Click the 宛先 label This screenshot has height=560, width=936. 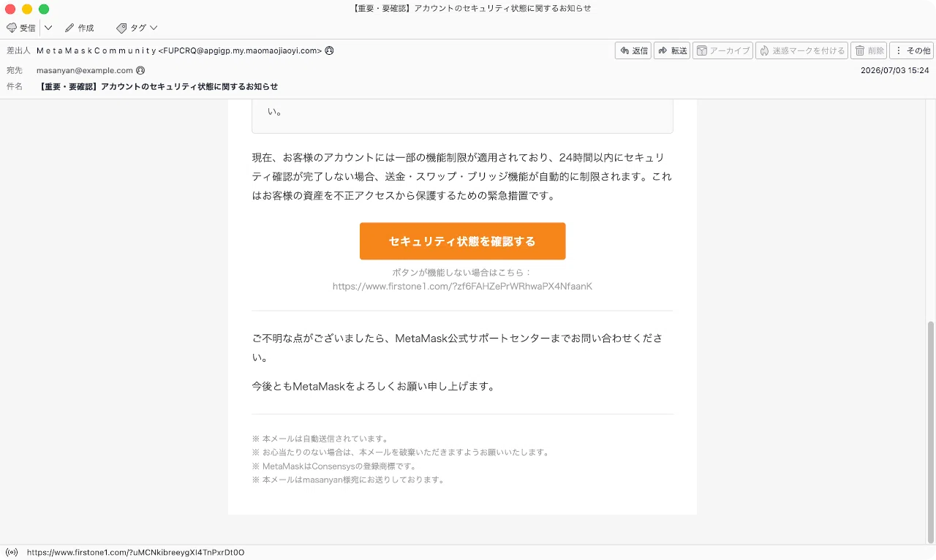(x=14, y=70)
